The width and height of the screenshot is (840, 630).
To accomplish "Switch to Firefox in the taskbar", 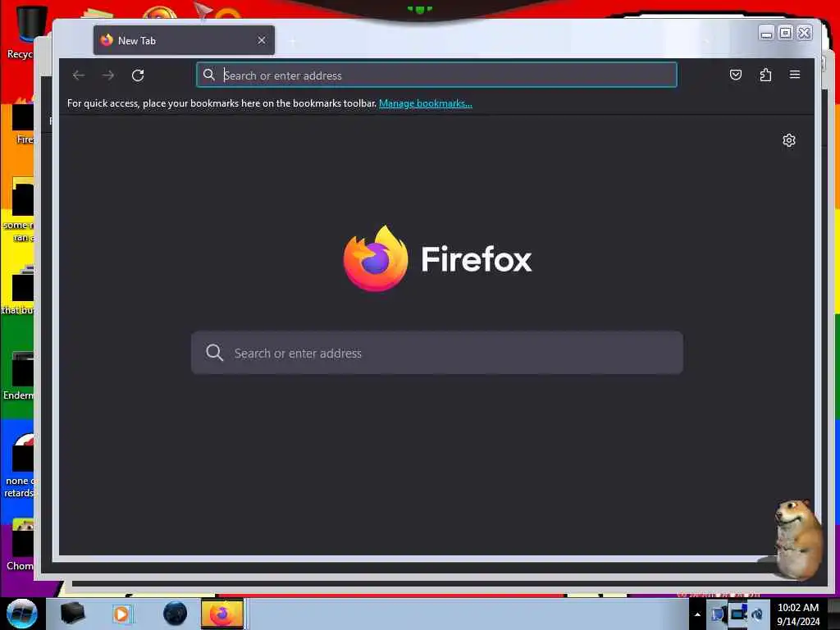I will pyautogui.click(x=222, y=614).
